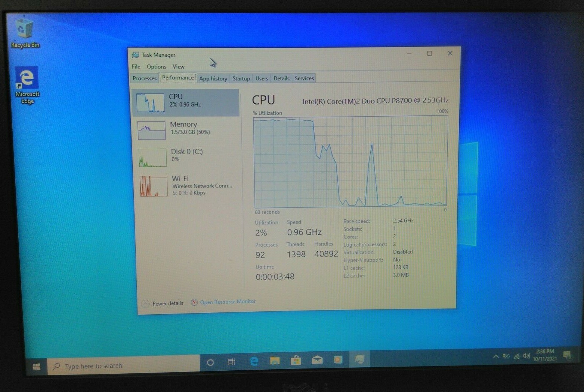584x392 pixels.
Task: Click the volume speaker tray icon
Action: [527, 356]
